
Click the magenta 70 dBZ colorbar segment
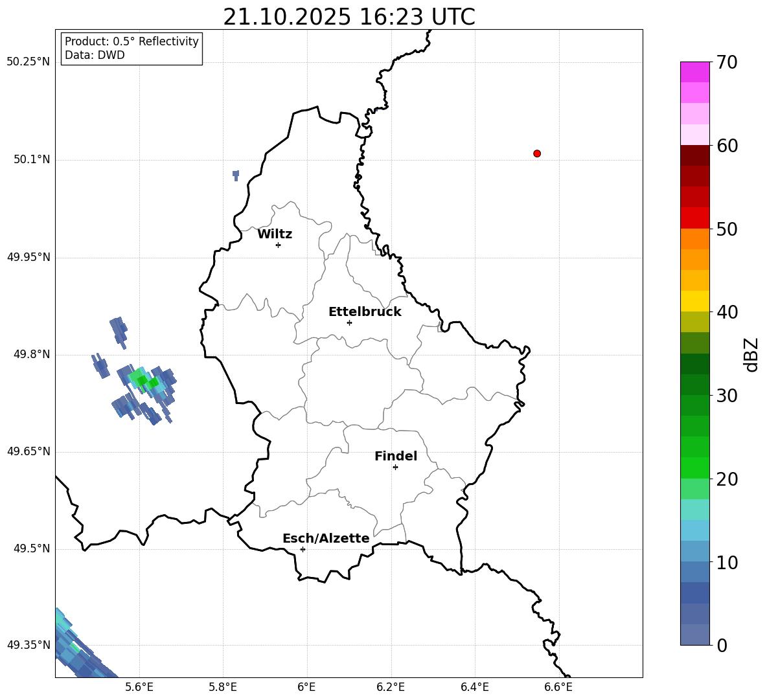(695, 72)
